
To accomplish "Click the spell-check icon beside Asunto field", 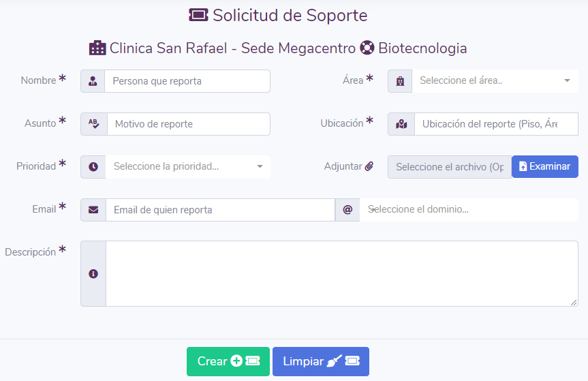I will click(x=94, y=124).
